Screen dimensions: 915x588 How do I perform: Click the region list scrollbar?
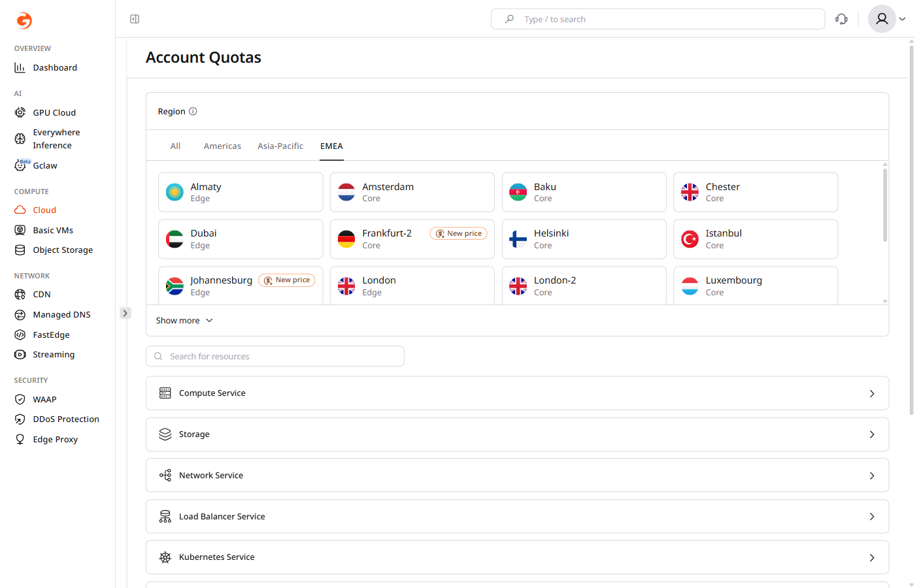[885, 204]
